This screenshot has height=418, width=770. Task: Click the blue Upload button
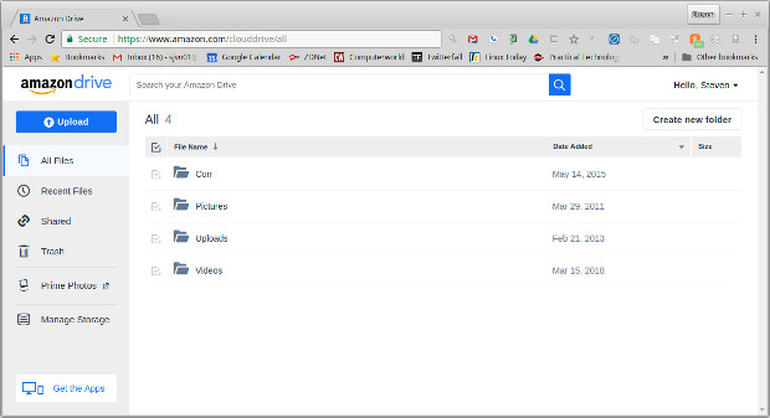(x=66, y=122)
